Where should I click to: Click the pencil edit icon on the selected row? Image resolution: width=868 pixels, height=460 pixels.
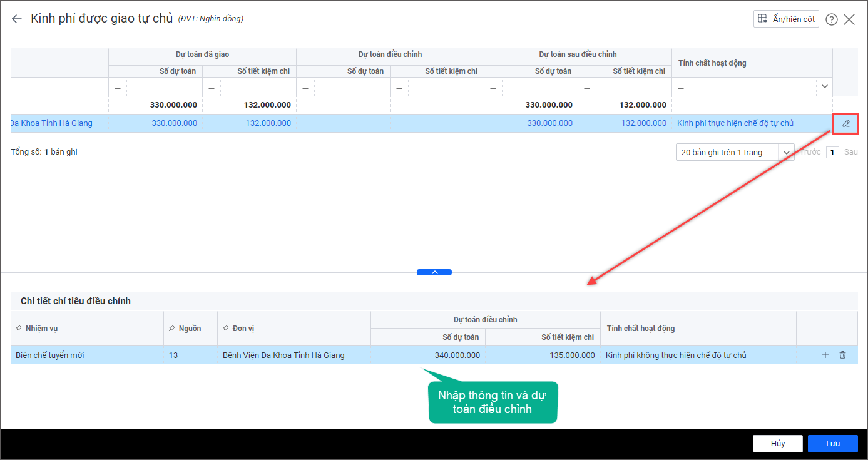click(x=845, y=123)
